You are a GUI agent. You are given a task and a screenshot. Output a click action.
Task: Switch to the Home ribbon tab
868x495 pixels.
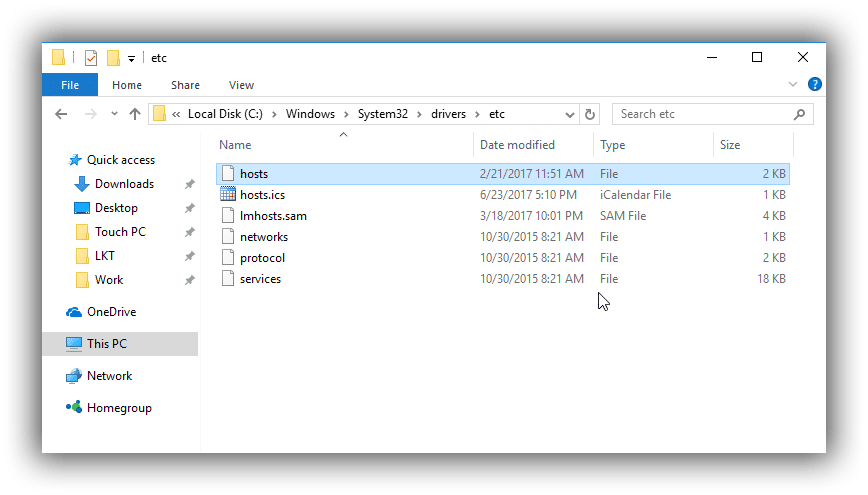(x=127, y=85)
